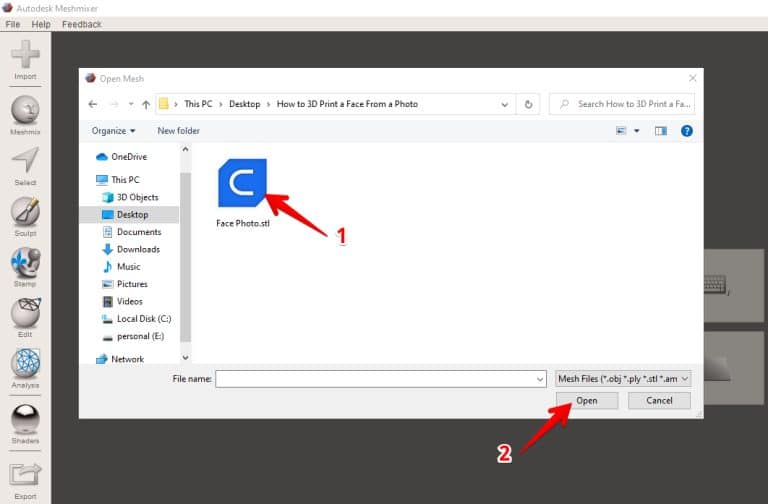The image size is (768, 504).
Task: Open the Organize dropdown menu
Action: coord(114,131)
